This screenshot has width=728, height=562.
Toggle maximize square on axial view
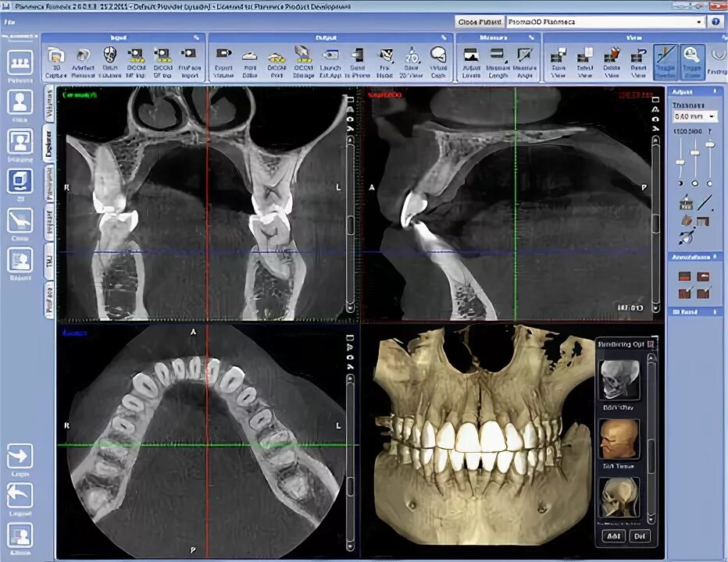[x=350, y=338]
